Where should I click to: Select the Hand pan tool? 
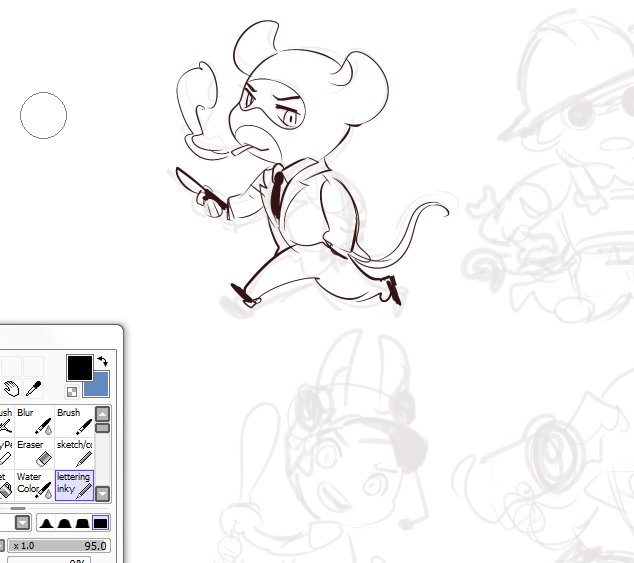(x=11, y=388)
